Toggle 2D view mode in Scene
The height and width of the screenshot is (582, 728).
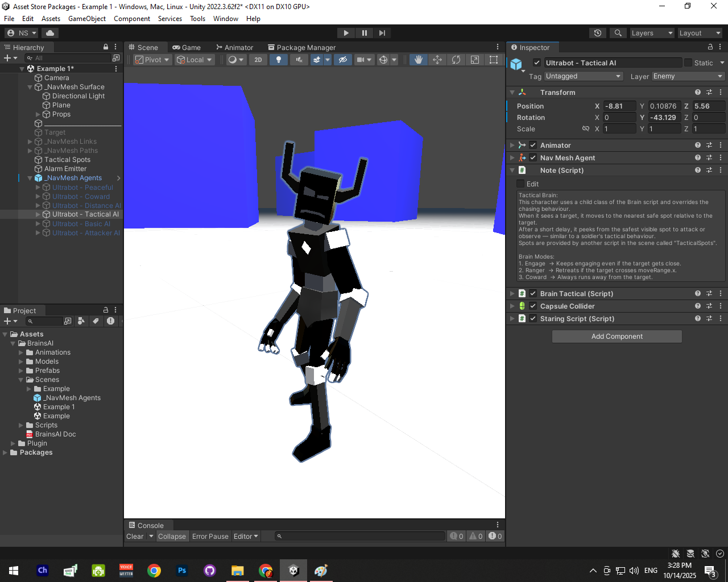coord(258,60)
